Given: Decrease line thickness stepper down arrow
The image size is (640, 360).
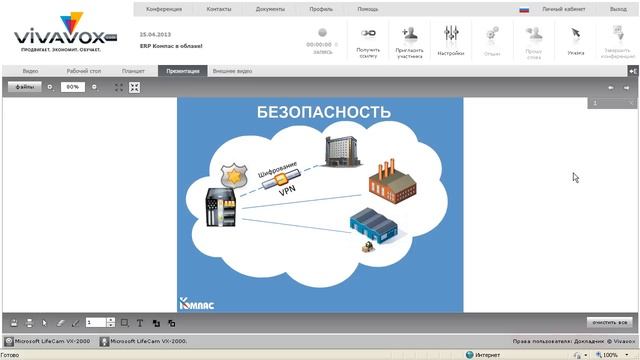Looking at the screenshot, I should coord(111,325).
